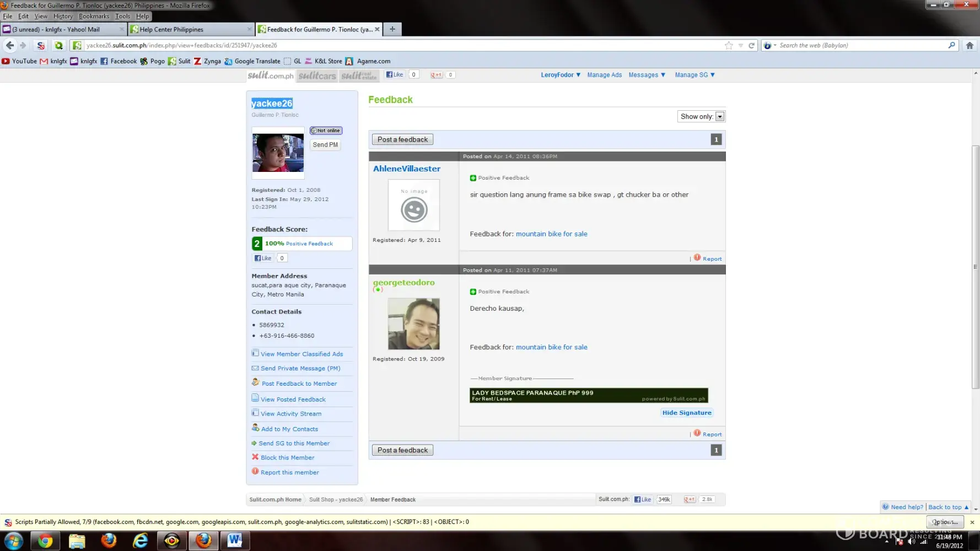This screenshot has height=551, width=980.
Task: Bookmark this page with the star icon
Action: 729,46
